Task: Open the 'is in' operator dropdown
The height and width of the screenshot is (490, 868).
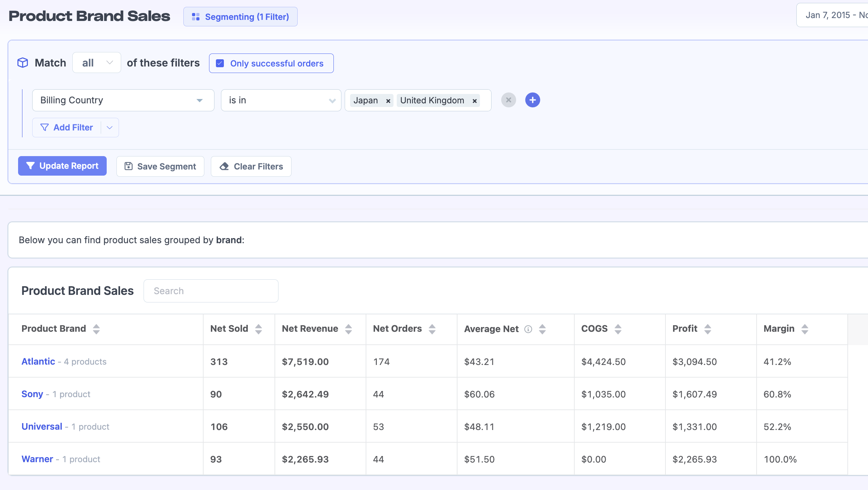Action: 281,100
